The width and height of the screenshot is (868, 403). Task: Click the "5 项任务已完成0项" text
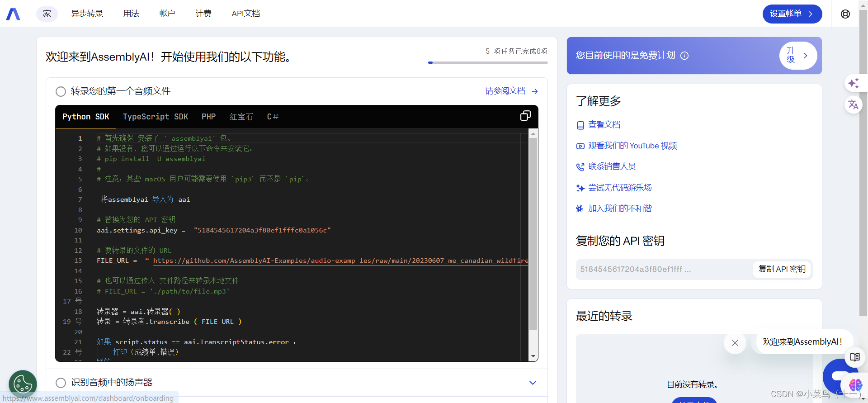(516, 52)
